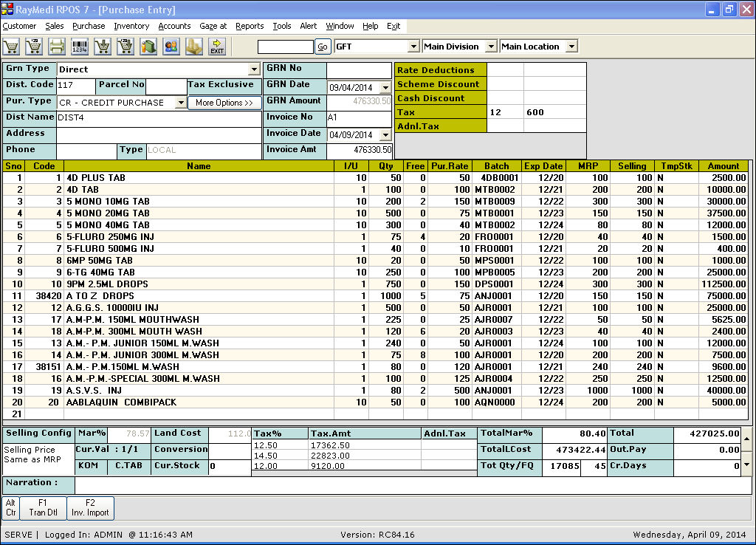Open the Pur. Type combo box arrow
This screenshot has height=545, width=756.
point(181,103)
